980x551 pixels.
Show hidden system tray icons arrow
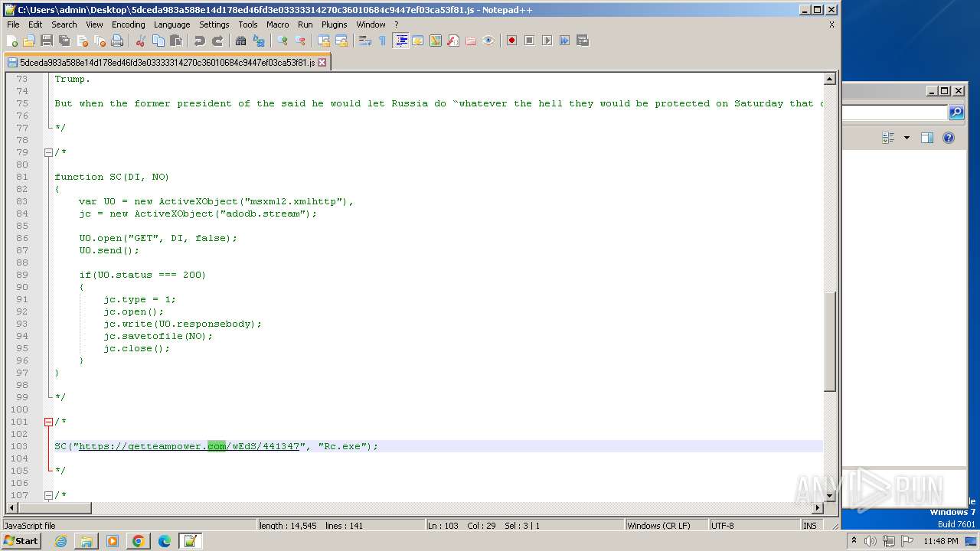click(854, 541)
